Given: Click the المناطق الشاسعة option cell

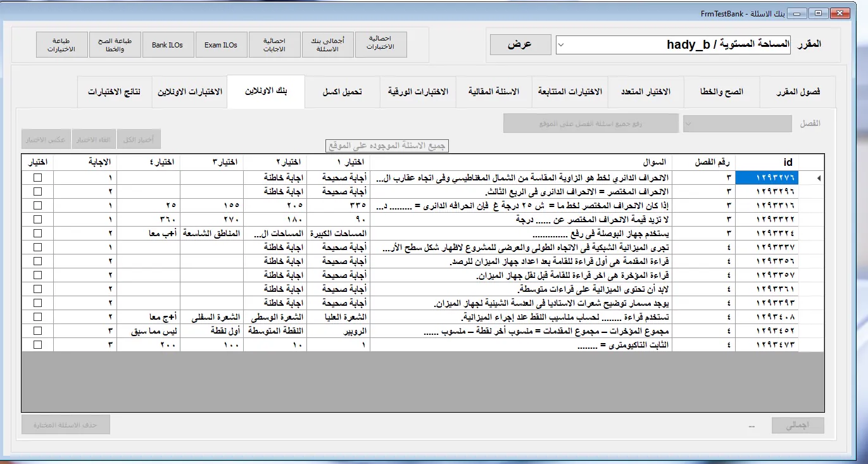Looking at the screenshot, I should tap(211, 234).
